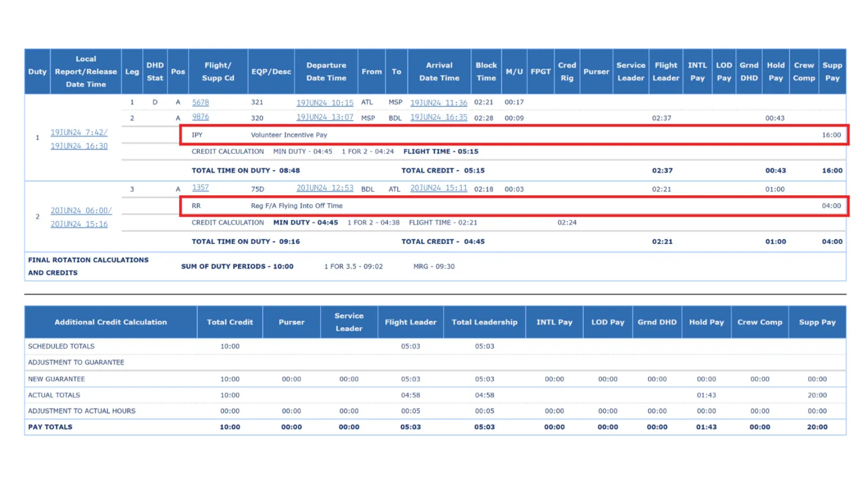Open report time 19JUN24 7:42 link
The width and height of the screenshot is (868, 488).
click(79, 132)
